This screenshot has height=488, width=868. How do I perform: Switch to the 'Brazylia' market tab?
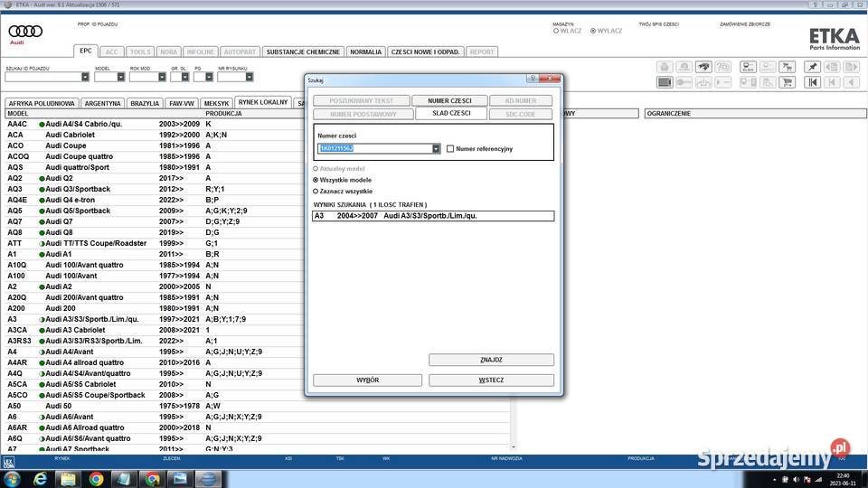coord(145,103)
